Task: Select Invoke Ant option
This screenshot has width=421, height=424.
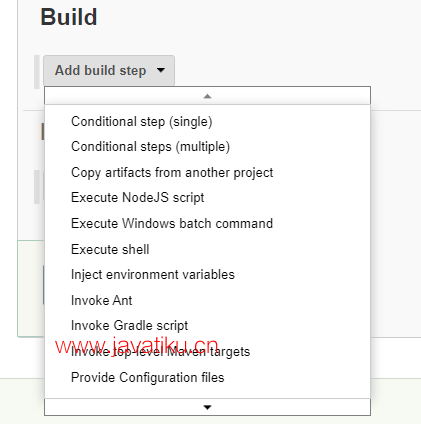Action: 102,300
